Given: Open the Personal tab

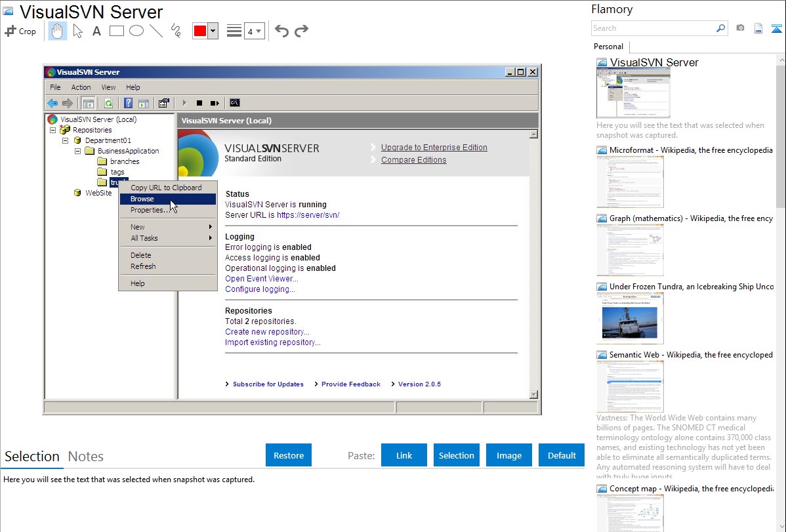Looking at the screenshot, I should [x=608, y=47].
